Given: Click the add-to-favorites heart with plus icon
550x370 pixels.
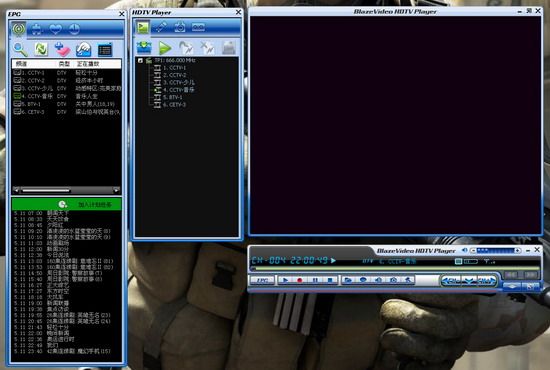Looking at the screenshot, I should (x=62, y=49).
